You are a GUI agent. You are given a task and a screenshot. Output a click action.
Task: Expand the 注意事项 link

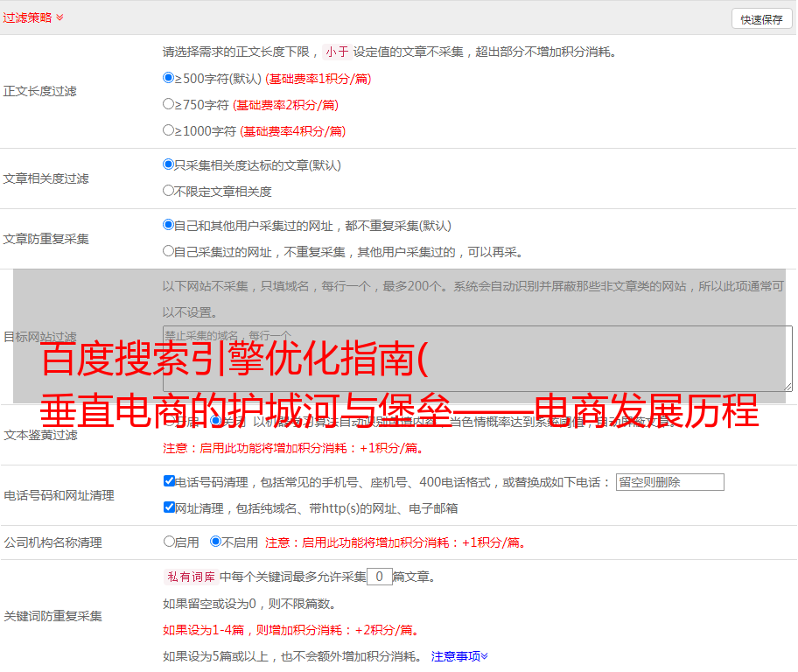pos(459,655)
